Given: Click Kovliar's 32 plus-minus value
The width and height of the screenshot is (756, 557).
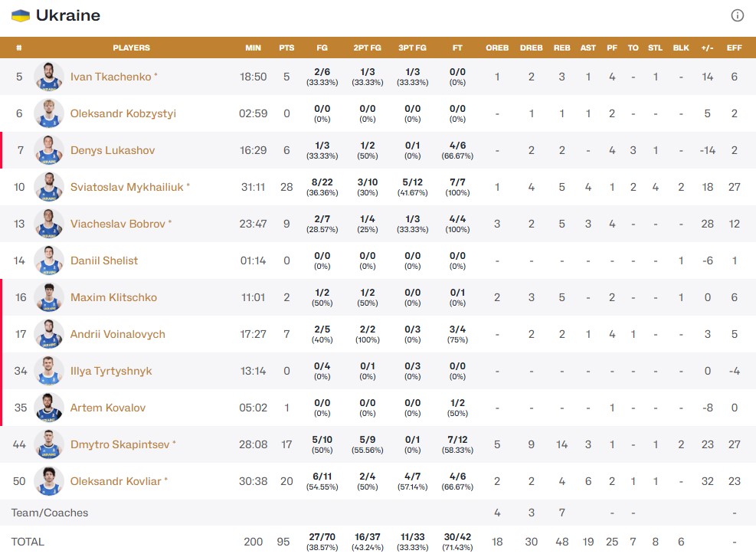Looking at the screenshot, I should pos(707,481).
